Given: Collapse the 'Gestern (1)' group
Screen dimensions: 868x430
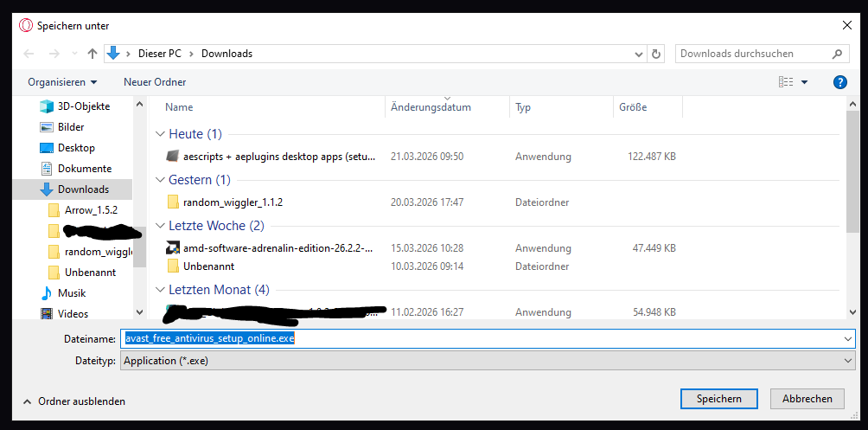Looking at the screenshot, I should [160, 180].
